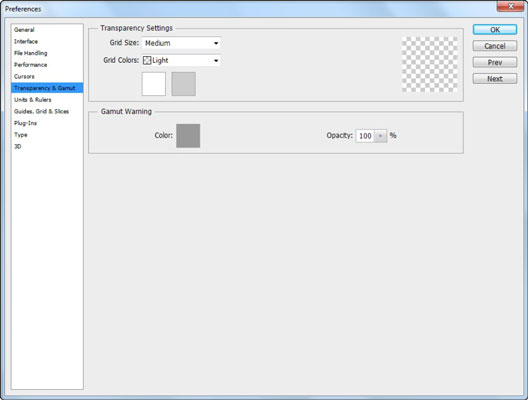Pick the Gamut Warning color swatch
The image size is (528, 400).
pyautogui.click(x=188, y=136)
